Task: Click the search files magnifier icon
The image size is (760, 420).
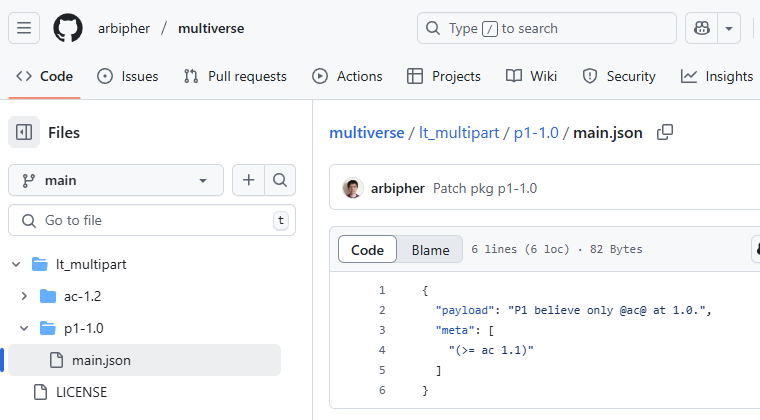Action: 280,180
